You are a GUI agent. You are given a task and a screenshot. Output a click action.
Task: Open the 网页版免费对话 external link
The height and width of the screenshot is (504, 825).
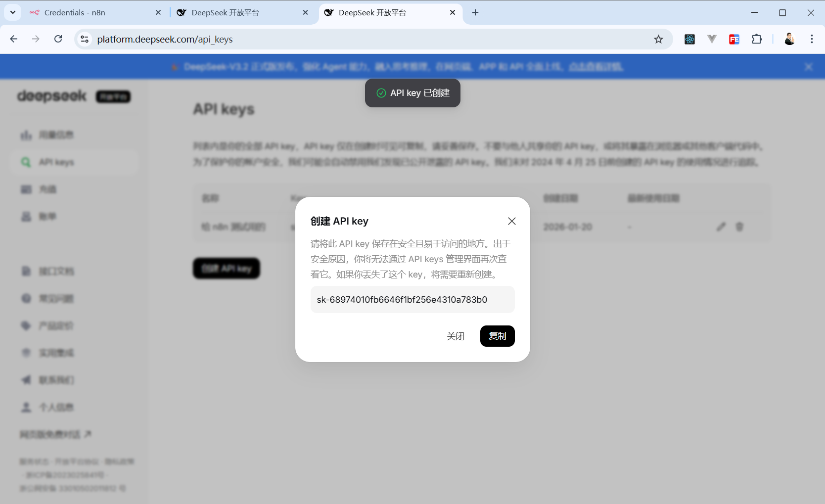click(x=55, y=434)
